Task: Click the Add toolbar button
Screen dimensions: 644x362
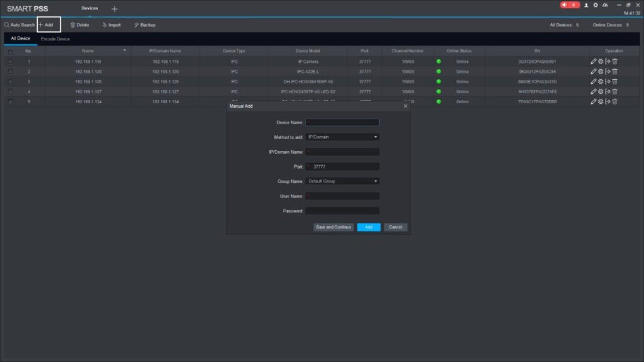Action: click(x=48, y=25)
